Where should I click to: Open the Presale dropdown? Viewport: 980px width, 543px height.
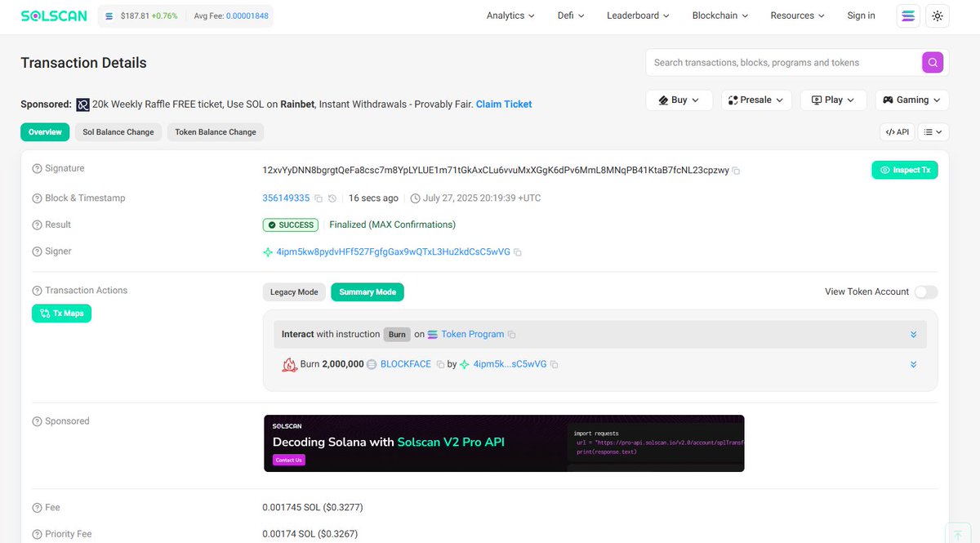click(755, 100)
